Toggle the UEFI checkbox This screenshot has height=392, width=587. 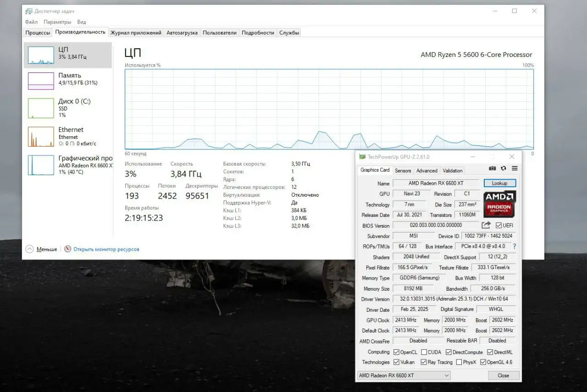pos(498,226)
